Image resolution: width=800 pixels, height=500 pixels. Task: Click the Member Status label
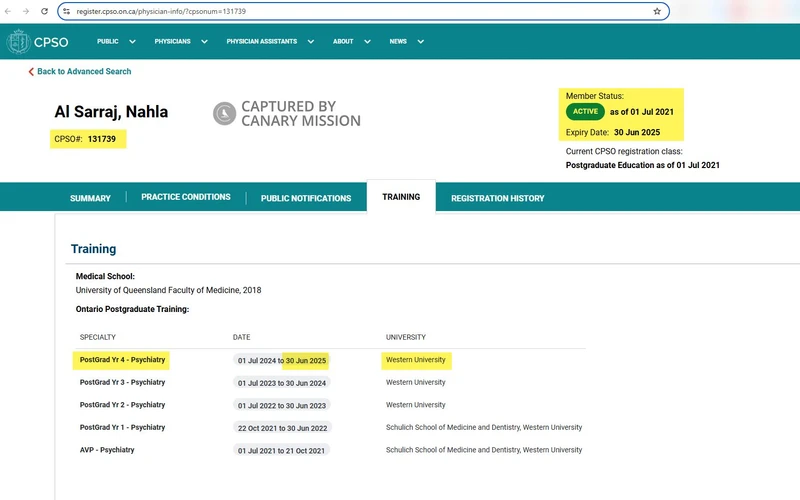click(x=594, y=96)
